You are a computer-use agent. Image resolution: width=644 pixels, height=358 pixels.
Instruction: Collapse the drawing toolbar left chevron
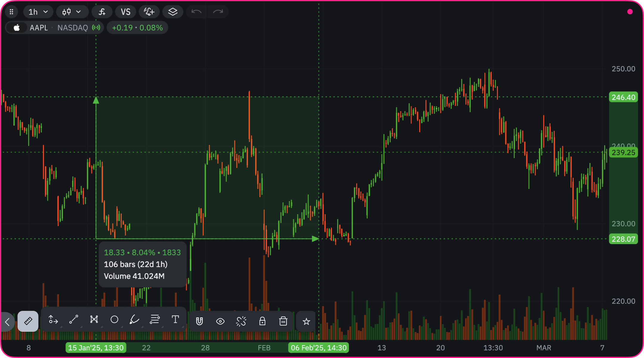[x=7, y=322]
